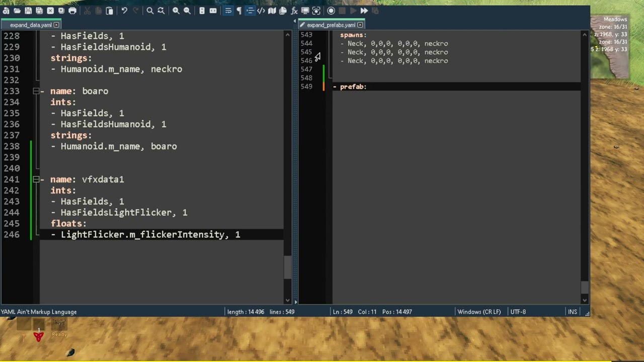Switch to expand_data.yaml tab
This screenshot has height=362, width=644.
(x=31, y=25)
